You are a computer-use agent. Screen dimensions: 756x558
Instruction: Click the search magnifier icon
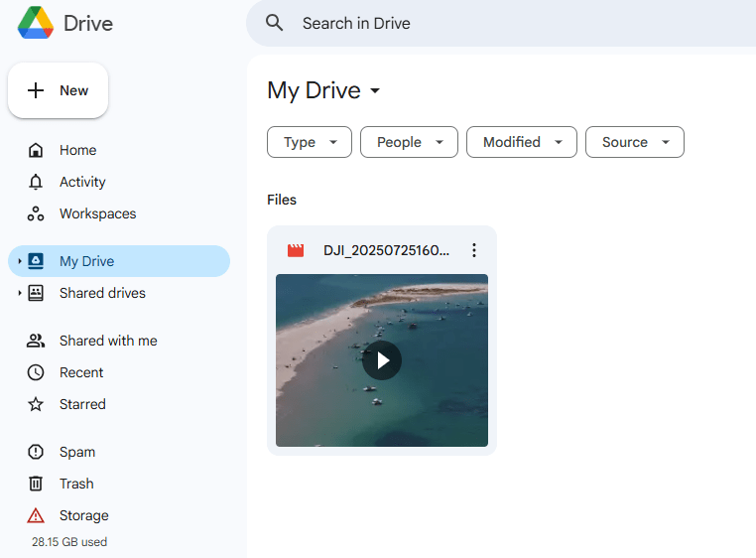click(275, 23)
